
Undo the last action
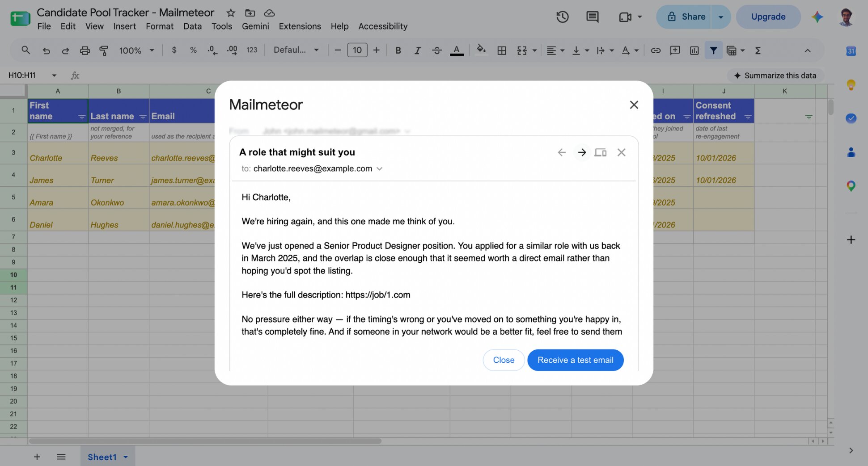pyautogui.click(x=46, y=50)
